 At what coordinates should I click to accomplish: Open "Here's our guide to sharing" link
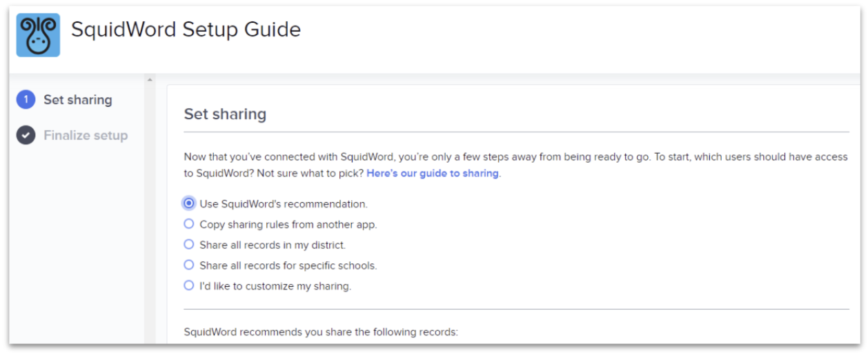point(433,173)
